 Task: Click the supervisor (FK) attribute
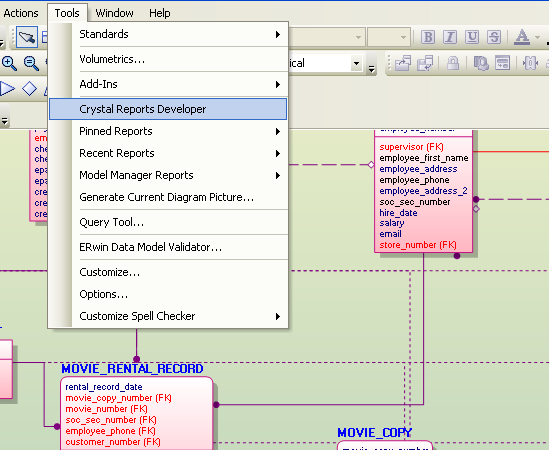pos(411,147)
